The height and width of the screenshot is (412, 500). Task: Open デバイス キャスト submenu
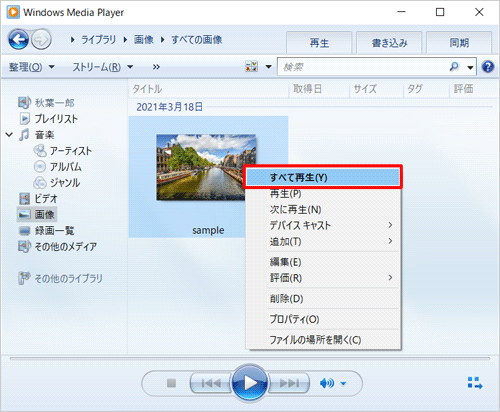click(323, 225)
